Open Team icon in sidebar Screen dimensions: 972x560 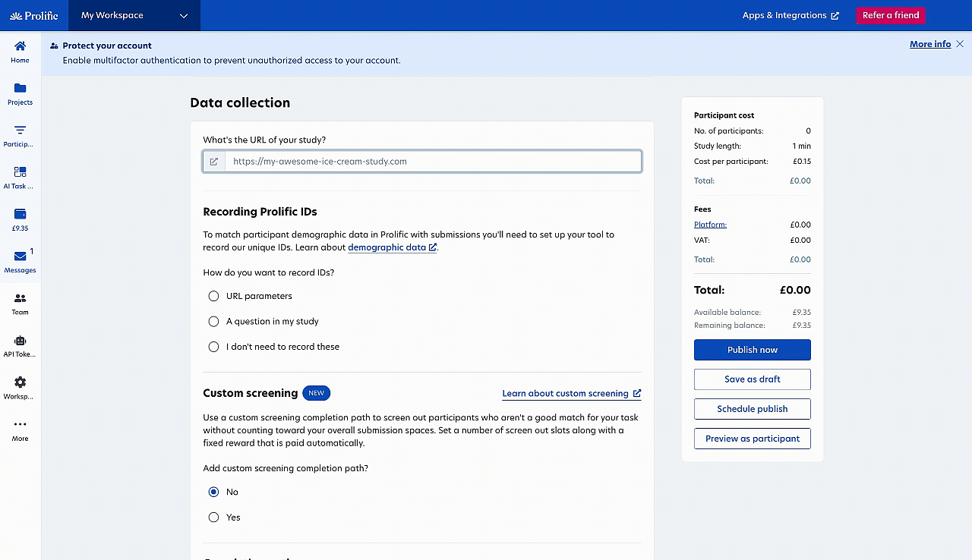pos(20,298)
